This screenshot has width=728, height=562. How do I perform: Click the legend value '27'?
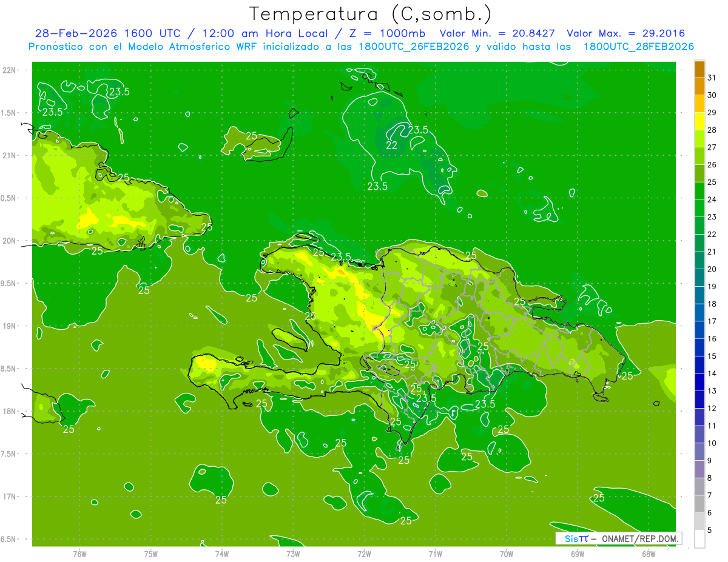[x=712, y=147]
